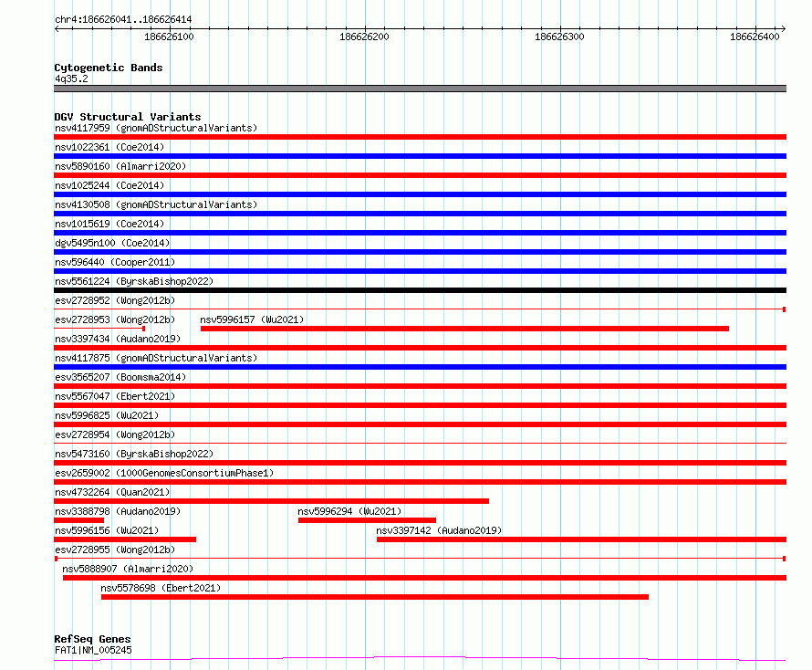
Task: Click the DGV Structural Variants track title
Action: [128, 117]
